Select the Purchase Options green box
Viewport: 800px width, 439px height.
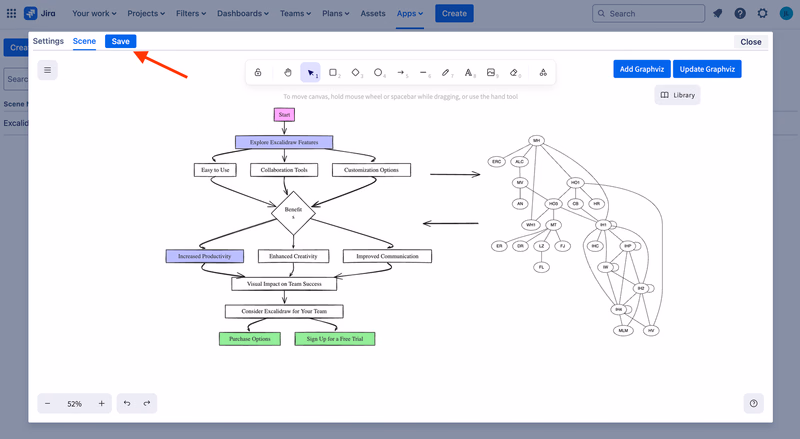pyautogui.click(x=250, y=338)
